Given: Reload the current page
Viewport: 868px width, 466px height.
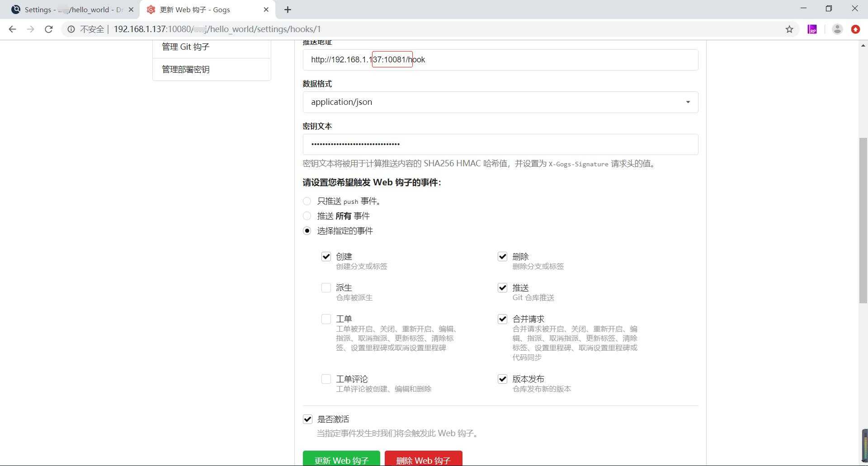Looking at the screenshot, I should (x=48, y=29).
